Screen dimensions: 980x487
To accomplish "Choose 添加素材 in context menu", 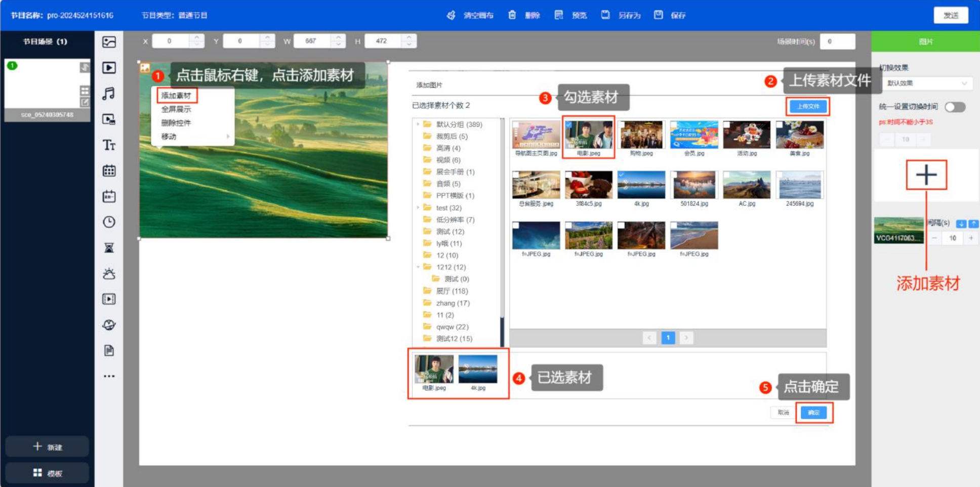I will (x=176, y=96).
